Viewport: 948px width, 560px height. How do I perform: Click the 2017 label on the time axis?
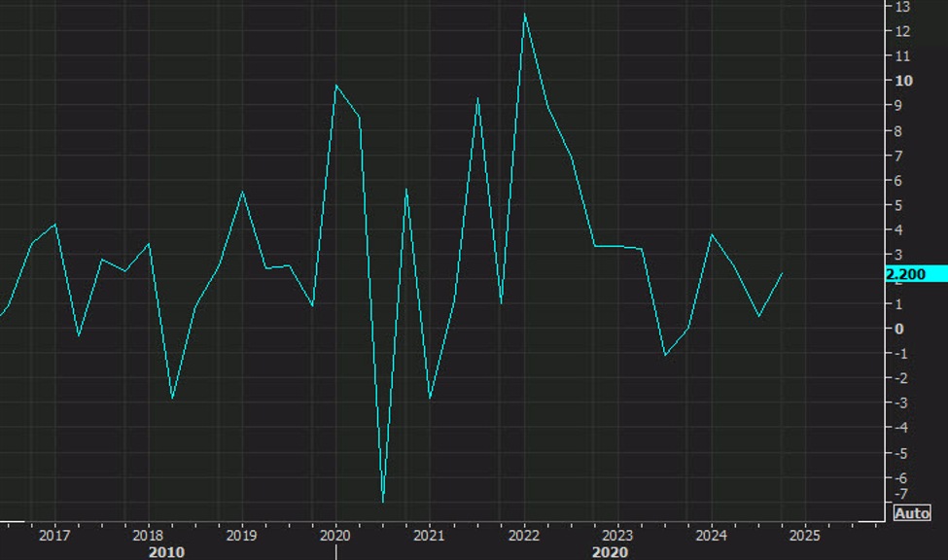pyautogui.click(x=54, y=534)
